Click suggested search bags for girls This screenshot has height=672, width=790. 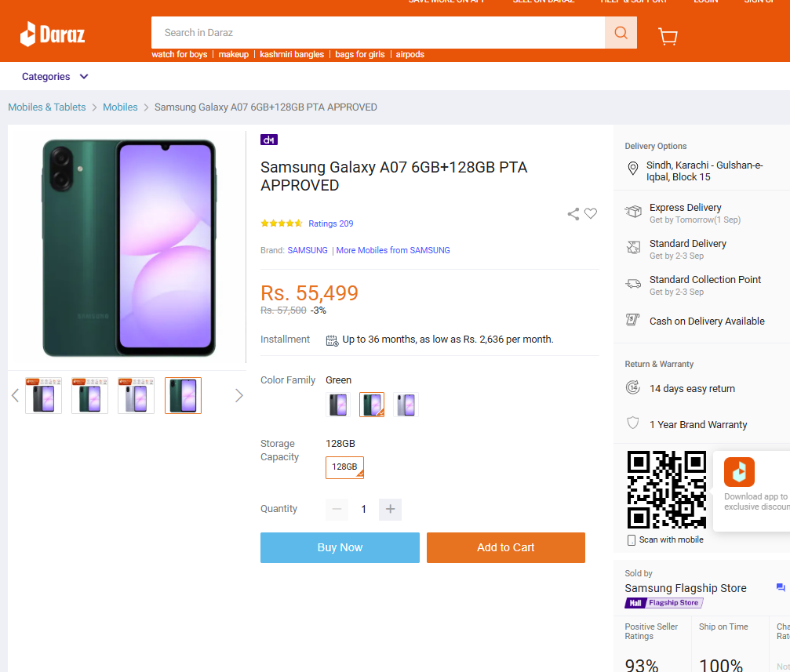(x=360, y=54)
